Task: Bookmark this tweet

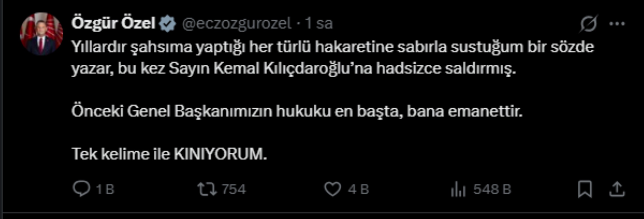Action: (x=585, y=189)
